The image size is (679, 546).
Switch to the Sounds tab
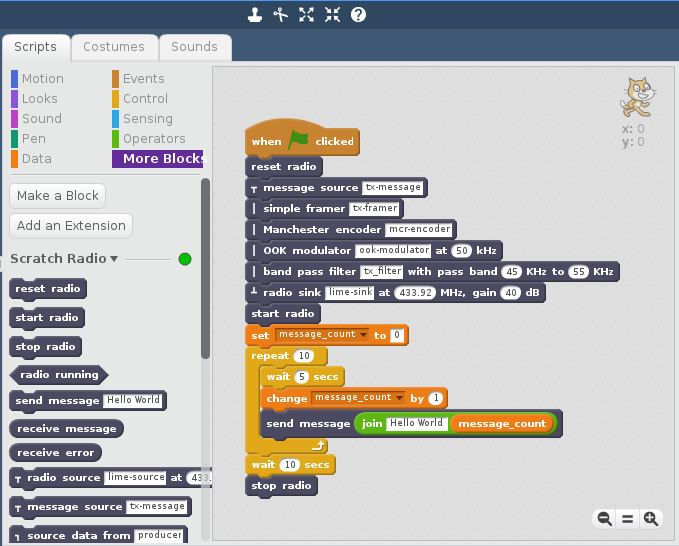(x=194, y=47)
